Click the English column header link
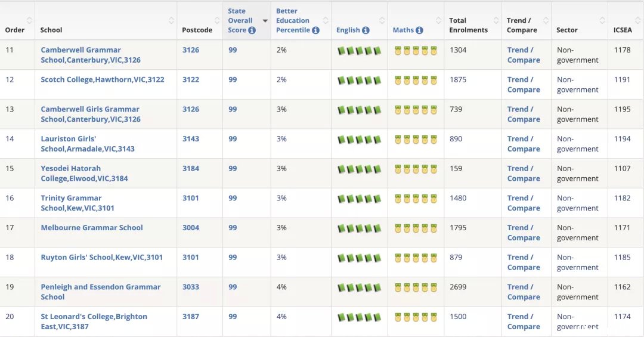The image size is (644, 337). click(x=348, y=30)
